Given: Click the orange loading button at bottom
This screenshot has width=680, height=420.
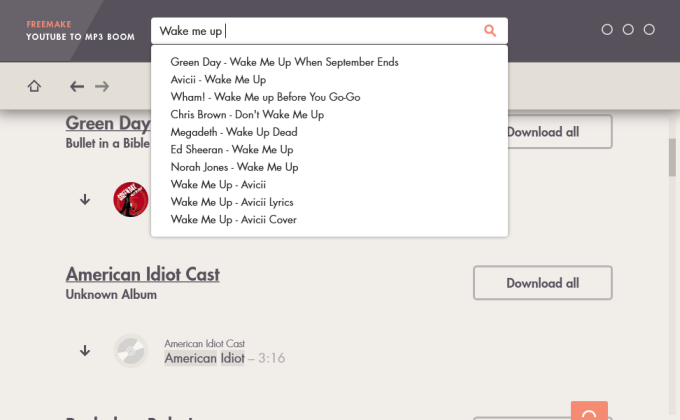Looking at the screenshot, I should pyautogui.click(x=589, y=410).
